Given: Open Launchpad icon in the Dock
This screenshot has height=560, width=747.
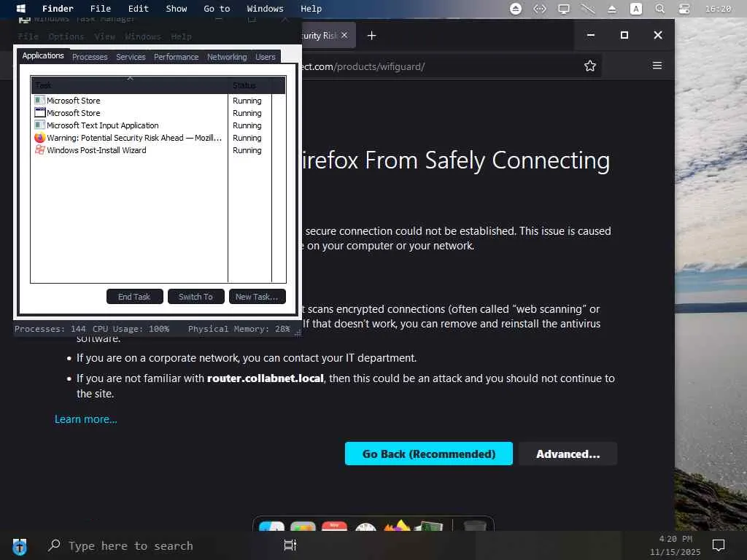Looking at the screenshot, I should coord(303,526).
